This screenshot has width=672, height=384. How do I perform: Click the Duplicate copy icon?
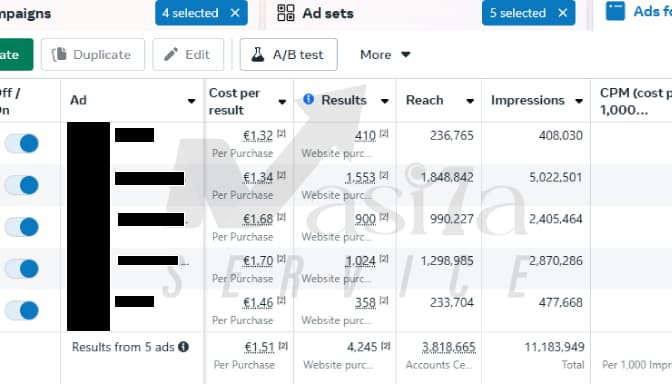point(59,54)
